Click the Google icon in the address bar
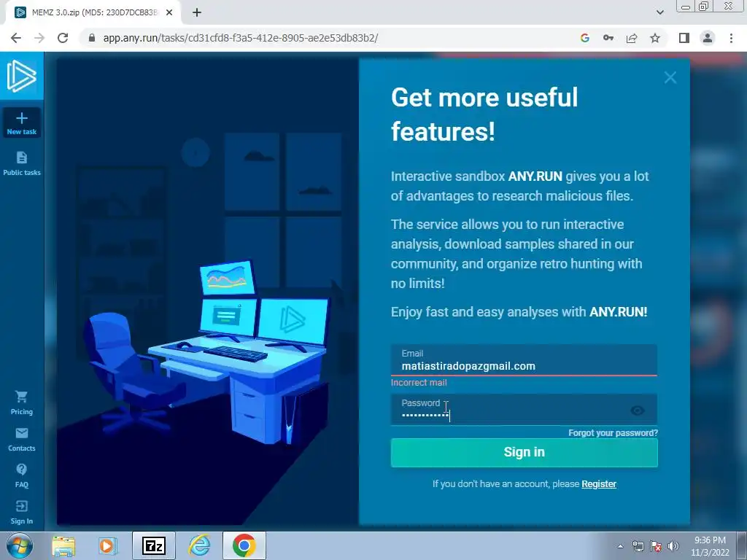This screenshot has width=747, height=560. point(585,38)
